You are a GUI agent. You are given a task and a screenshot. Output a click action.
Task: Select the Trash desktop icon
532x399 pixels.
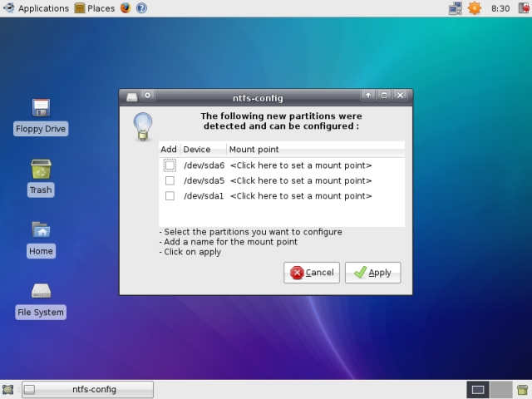click(x=41, y=178)
